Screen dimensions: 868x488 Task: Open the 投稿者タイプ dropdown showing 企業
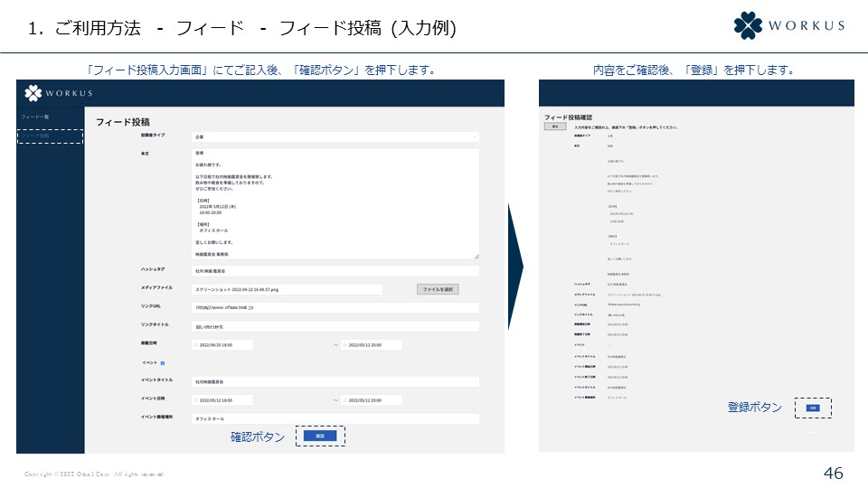point(335,136)
